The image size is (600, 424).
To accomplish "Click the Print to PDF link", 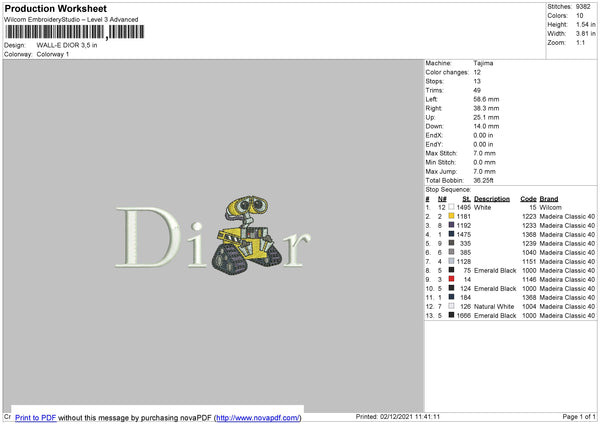I will coord(36,417).
